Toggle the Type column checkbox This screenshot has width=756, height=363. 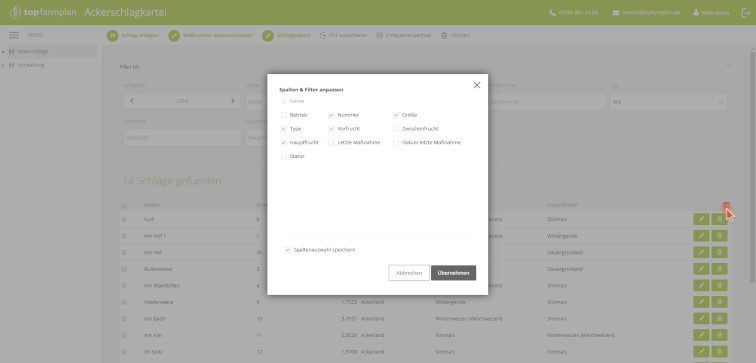tap(284, 129)
